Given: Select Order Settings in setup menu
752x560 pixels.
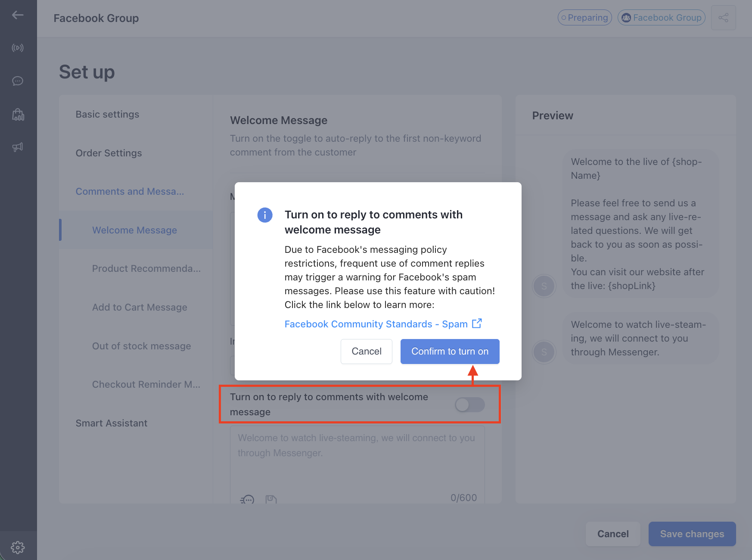Looking at the screenshot, I should click(109, 153).
